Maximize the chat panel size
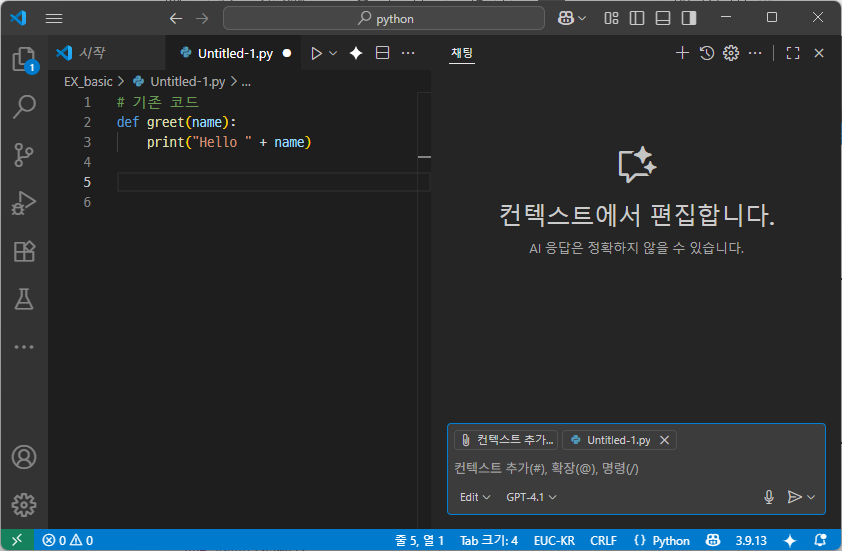The height and width of the screenshot is (551, 842). (x=793, y=53)
